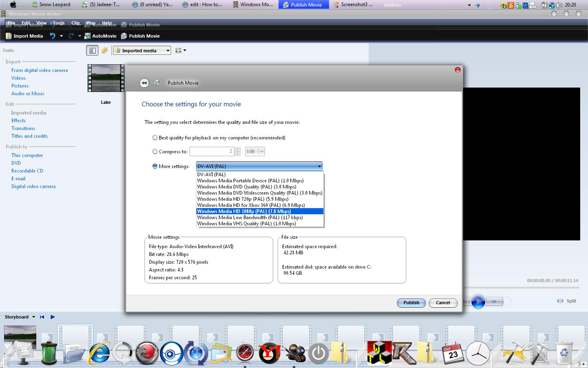Open Effects in the Edit section
Screen dimensions: 588x368
[x=18, y=121]
